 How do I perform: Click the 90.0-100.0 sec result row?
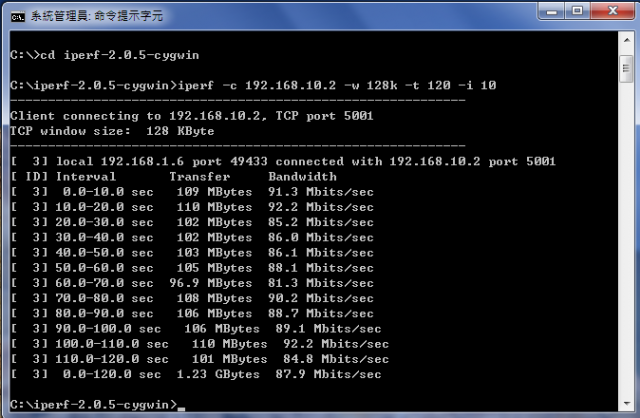pyautogui.click(x=196, y=329)
